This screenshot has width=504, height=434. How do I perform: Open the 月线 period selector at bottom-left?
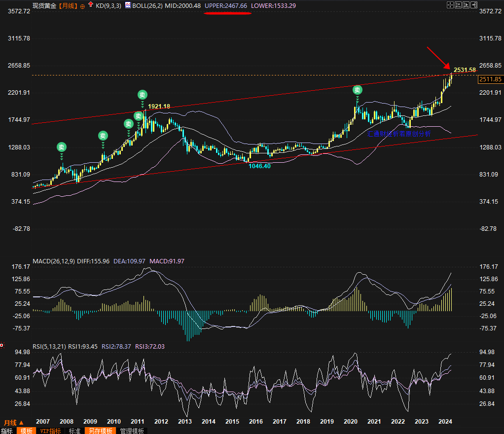14,423
